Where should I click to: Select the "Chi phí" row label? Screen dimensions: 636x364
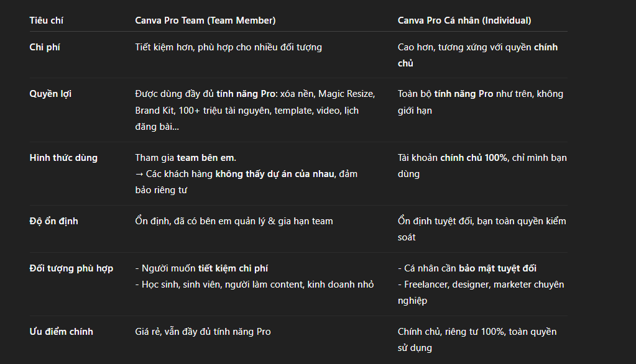[x=45, y=47]
